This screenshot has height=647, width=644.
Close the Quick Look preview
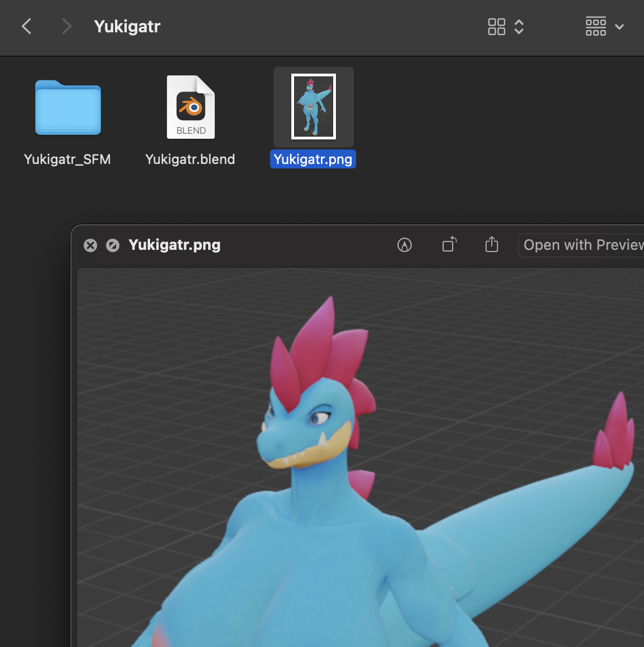coord(90,245)
